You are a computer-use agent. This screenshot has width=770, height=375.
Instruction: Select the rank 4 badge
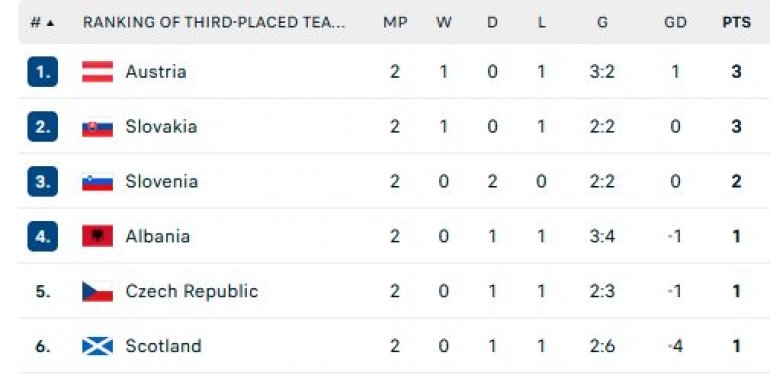(x=43, y=237)
